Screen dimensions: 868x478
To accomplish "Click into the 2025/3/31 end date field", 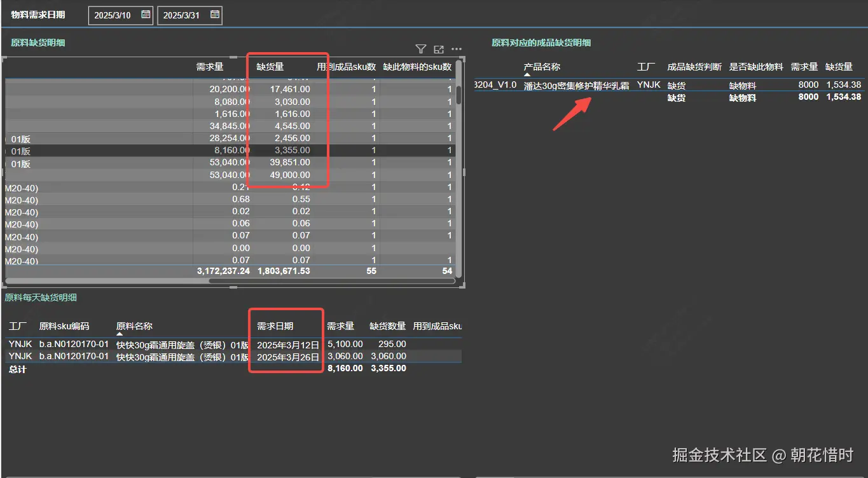I will point(182,15).
